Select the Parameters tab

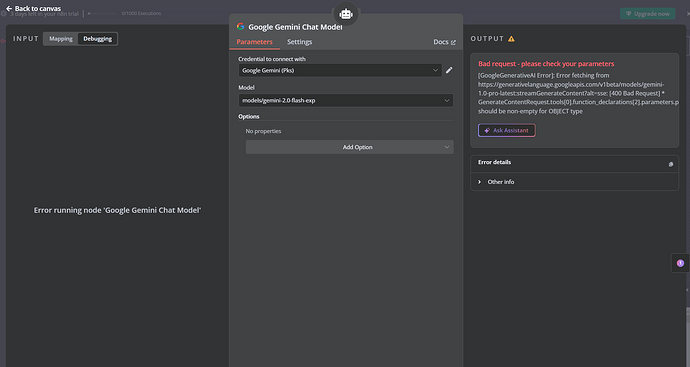254,42
